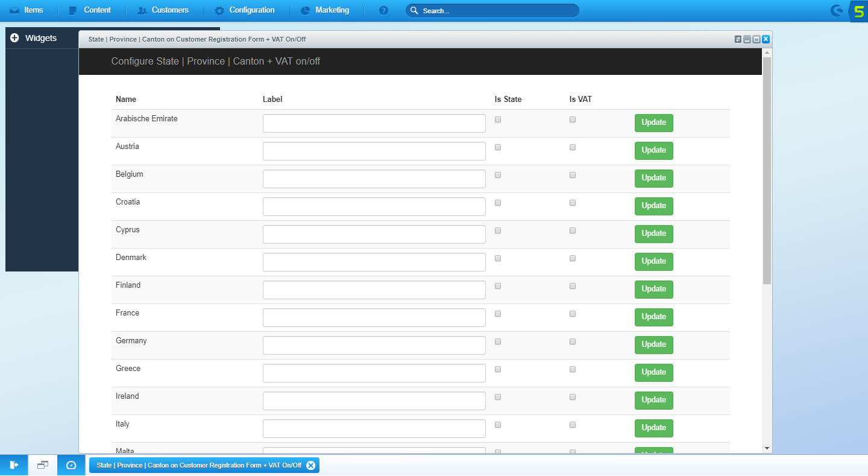Click Update button for Cyprus
The image size is (868, 476).
(653, 233)
